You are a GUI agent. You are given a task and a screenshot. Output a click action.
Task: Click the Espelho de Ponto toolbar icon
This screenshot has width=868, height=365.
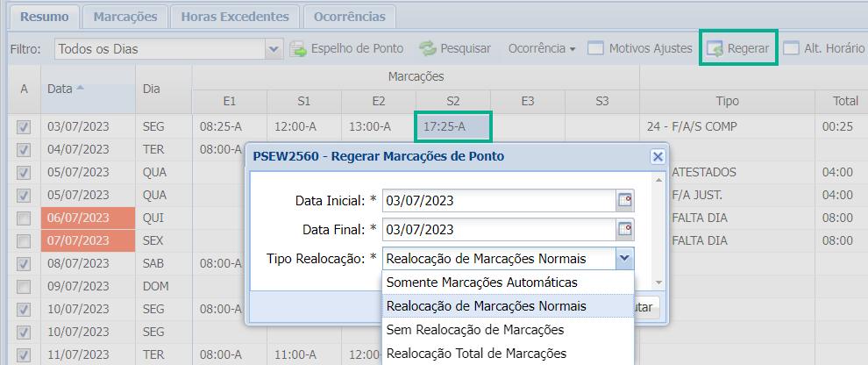pos(298,49)
